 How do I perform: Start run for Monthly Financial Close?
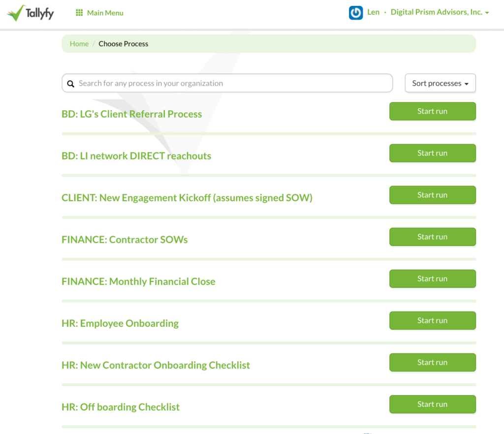coord(432,279)
